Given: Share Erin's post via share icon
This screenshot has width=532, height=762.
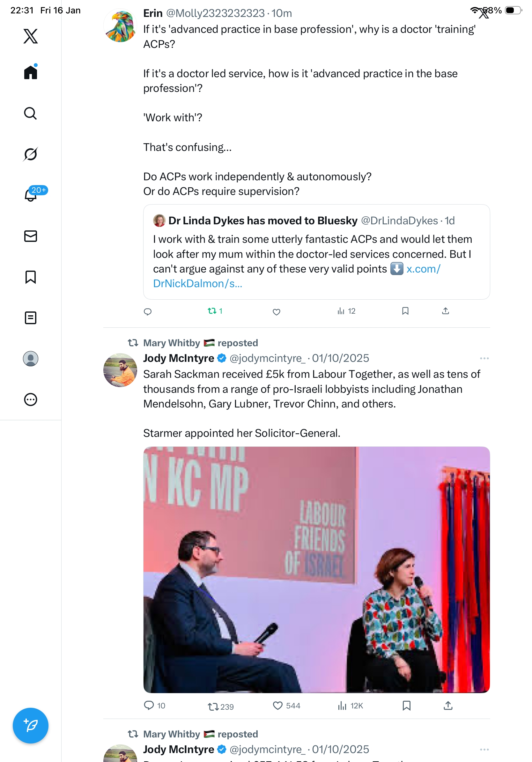Looking at the screenshot, I should (x=446, y=311).
